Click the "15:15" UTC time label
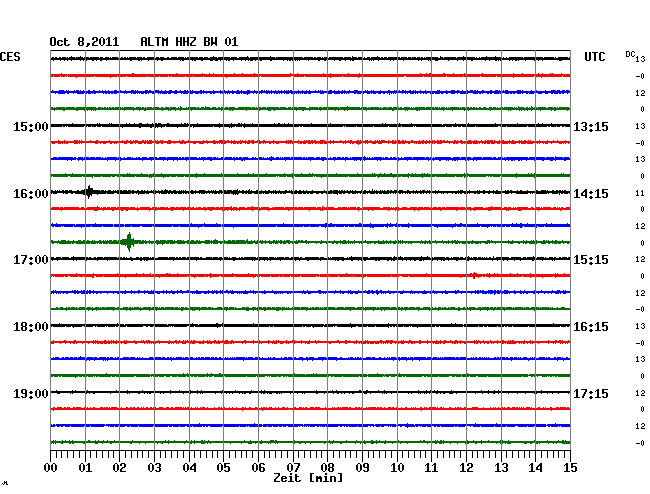650x494 pixels. click(591, 260)
